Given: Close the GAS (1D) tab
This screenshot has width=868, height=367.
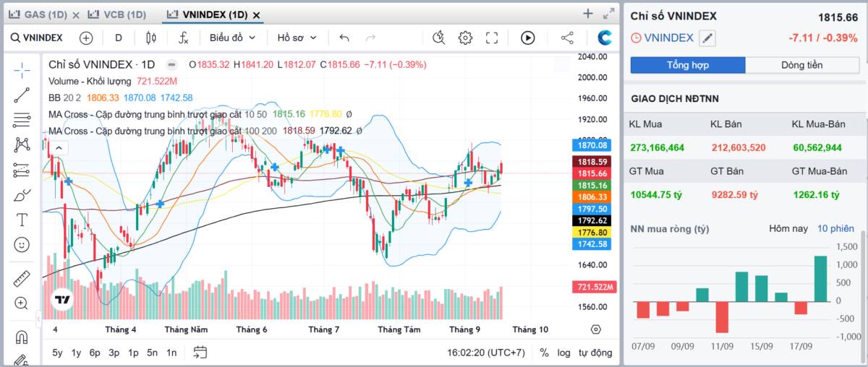Looking at the screenshot, I should pos(76,14).
